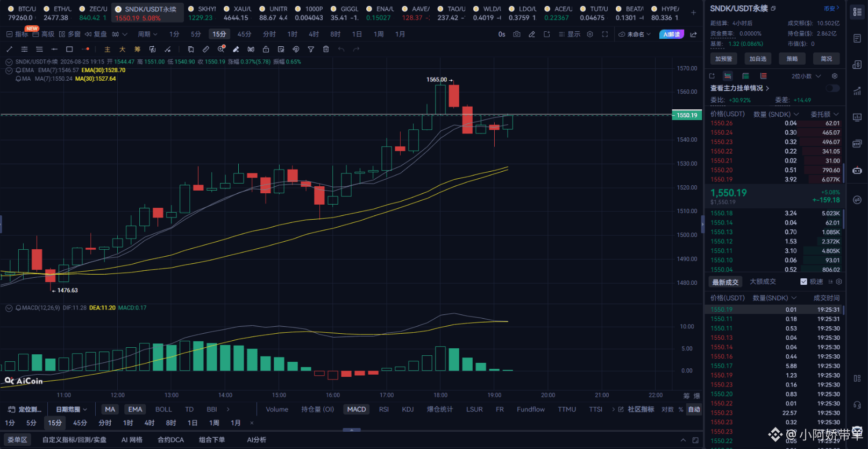Toggle the main force order switch

(x=833, y=88)
